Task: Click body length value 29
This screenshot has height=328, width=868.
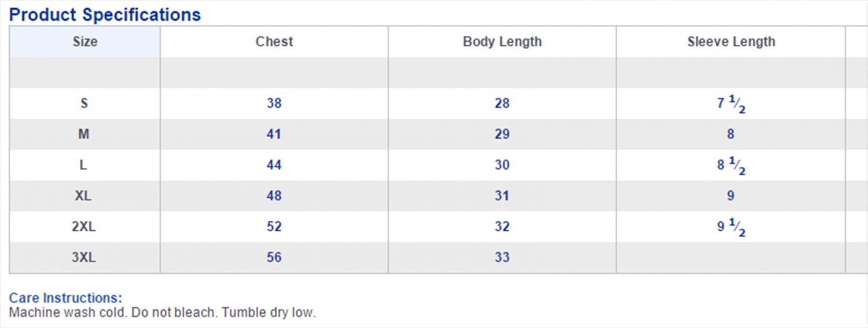Action: pos(502,134)
